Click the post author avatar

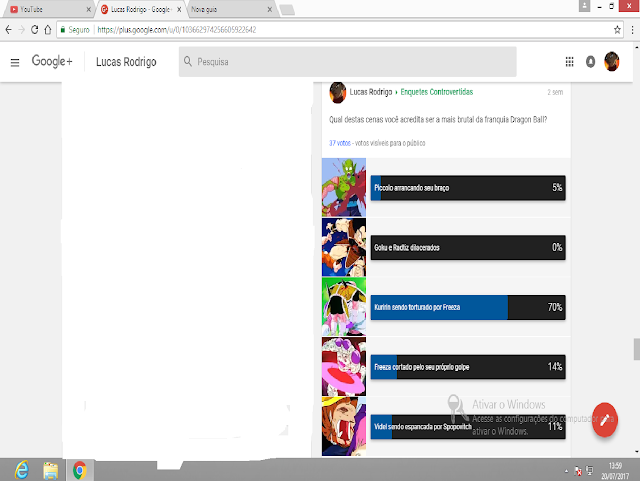pos(338,92)
